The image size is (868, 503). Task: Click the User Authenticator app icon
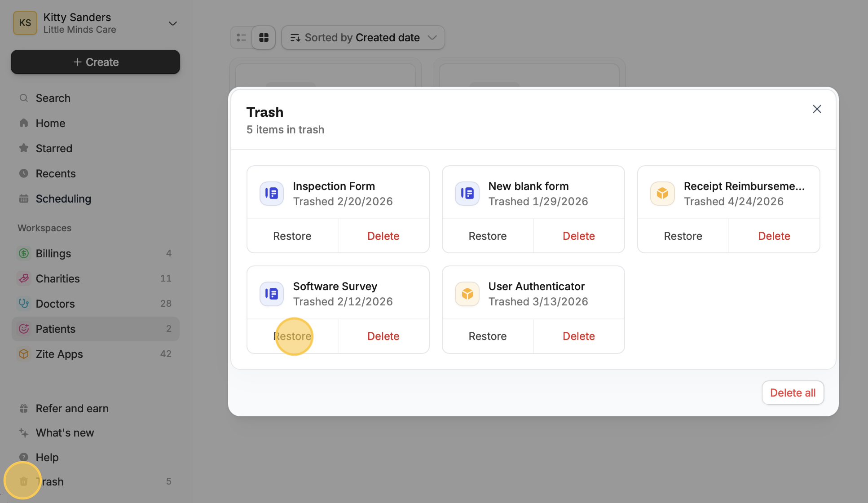pos(467,294)
